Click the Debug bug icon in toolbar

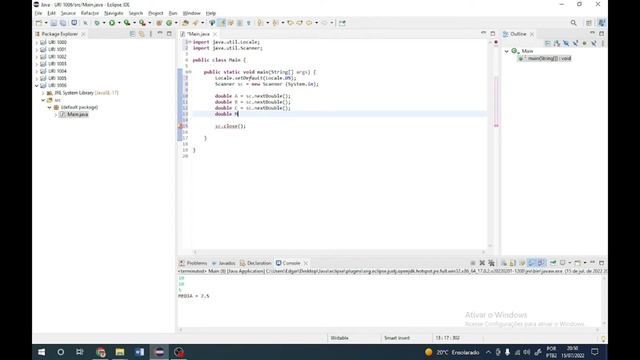(97, 23)
